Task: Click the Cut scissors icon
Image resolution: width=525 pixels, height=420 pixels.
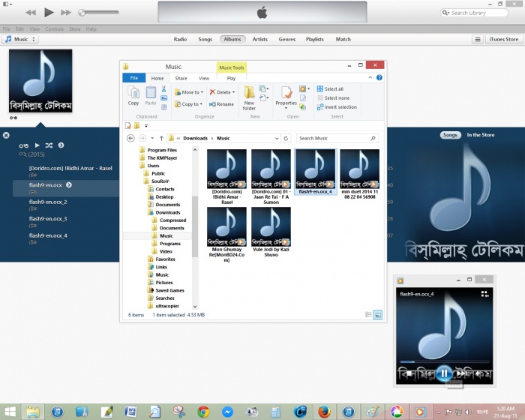Action: pos(163,88)
